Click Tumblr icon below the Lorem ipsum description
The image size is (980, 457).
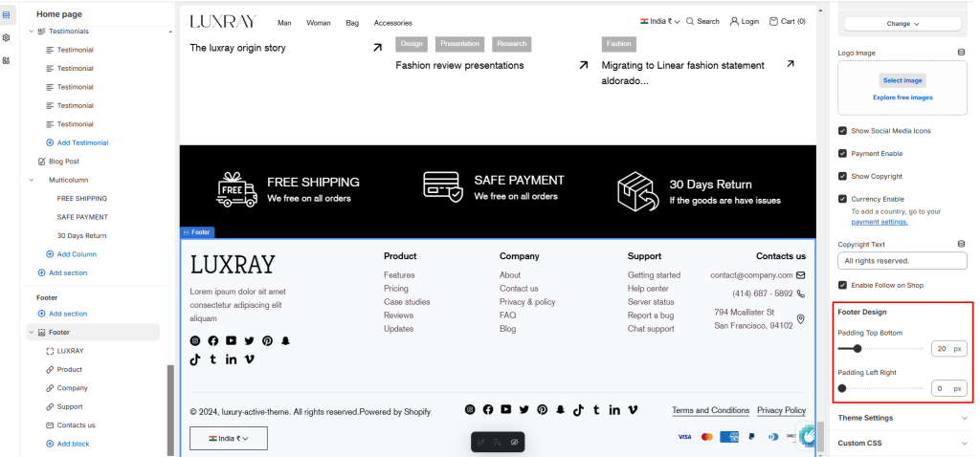213,359
